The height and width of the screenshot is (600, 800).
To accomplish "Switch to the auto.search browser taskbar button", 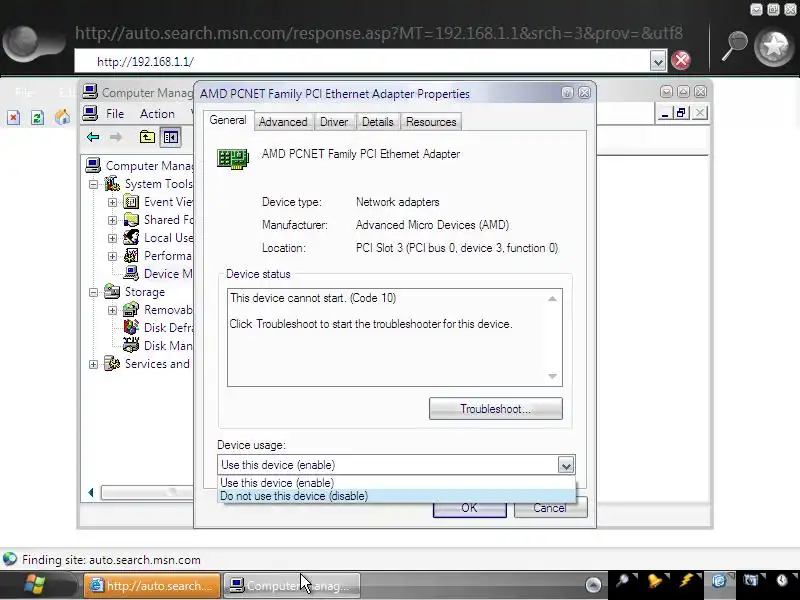I will tap(152, 585).
